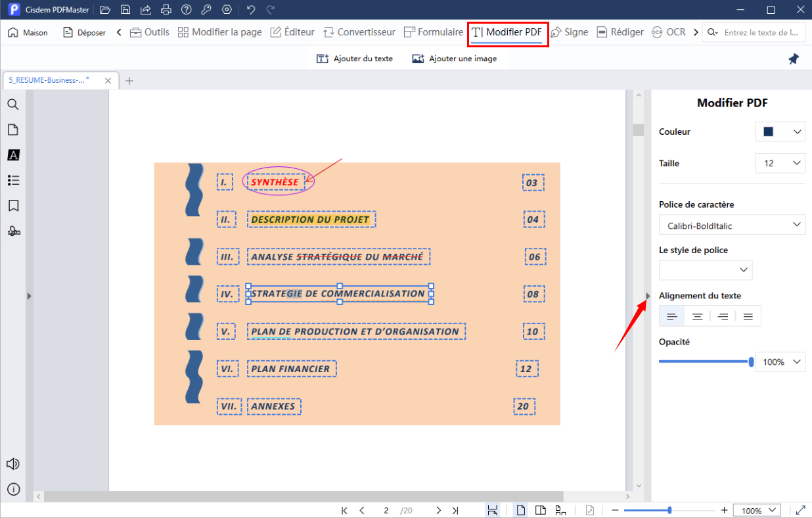The height and width of the screenshot is (518, 812).
Task: Click the page rotate icon in status bar
Action: pos(590,510)
